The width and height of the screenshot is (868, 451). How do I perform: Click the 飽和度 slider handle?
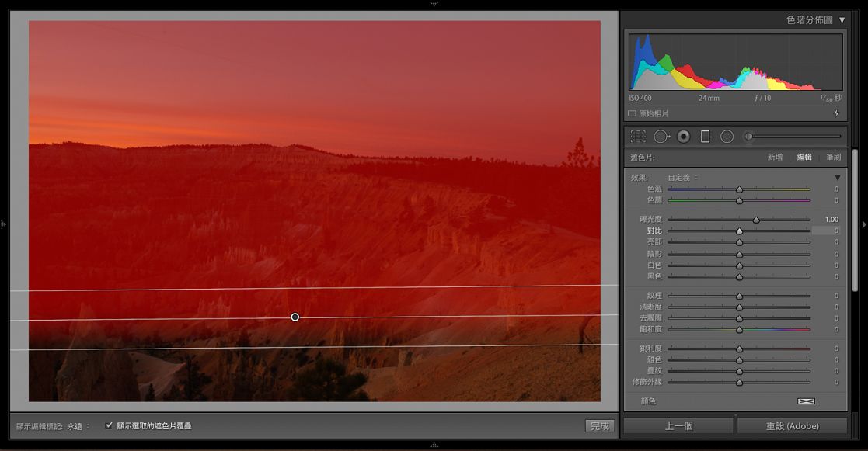tap(739, 330)
